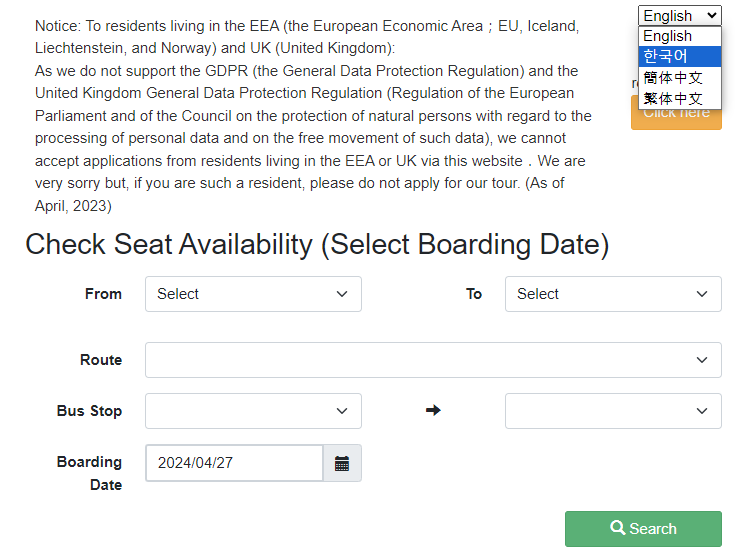Click the right arrow between bus stops

click(x=433, y=410)
